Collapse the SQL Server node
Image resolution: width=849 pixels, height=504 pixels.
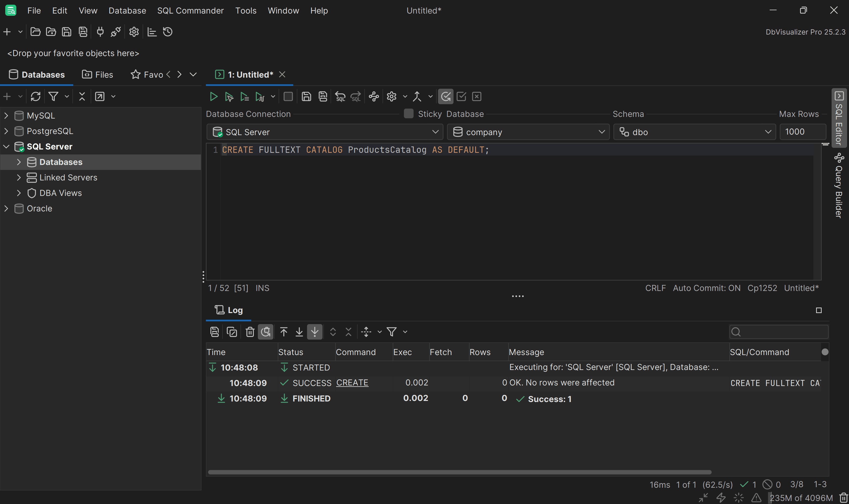click(6, 147)
